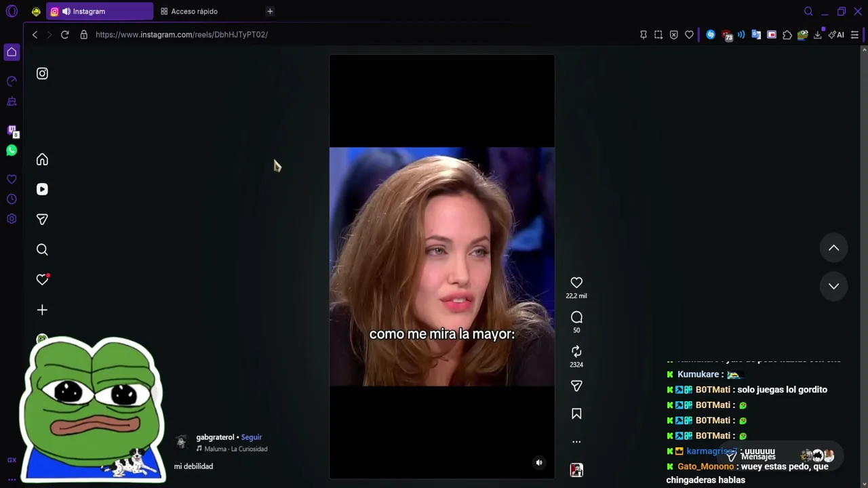Open the Google Translate extension
The width and height of the screenshot is (868, 488).
tap(756, 35)
